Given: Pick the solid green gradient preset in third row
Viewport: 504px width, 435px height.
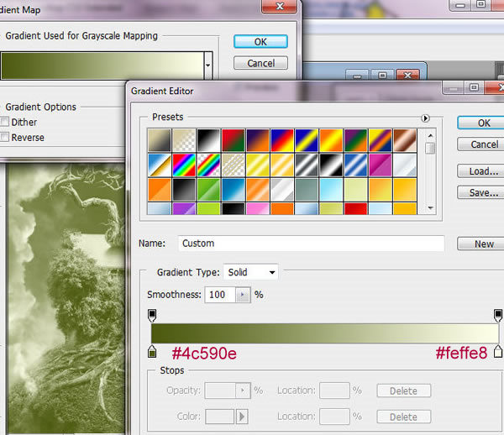Looking at the screenshot, I should (x=208, y=190).
